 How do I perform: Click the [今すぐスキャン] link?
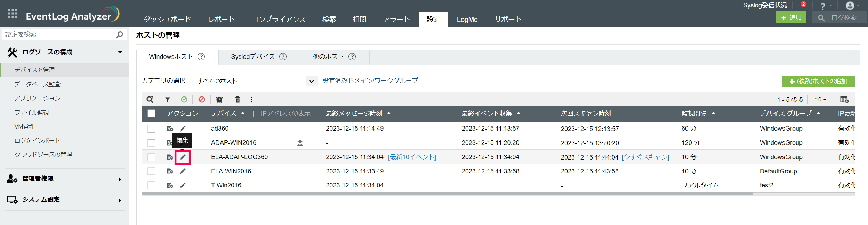pos(645,157)
